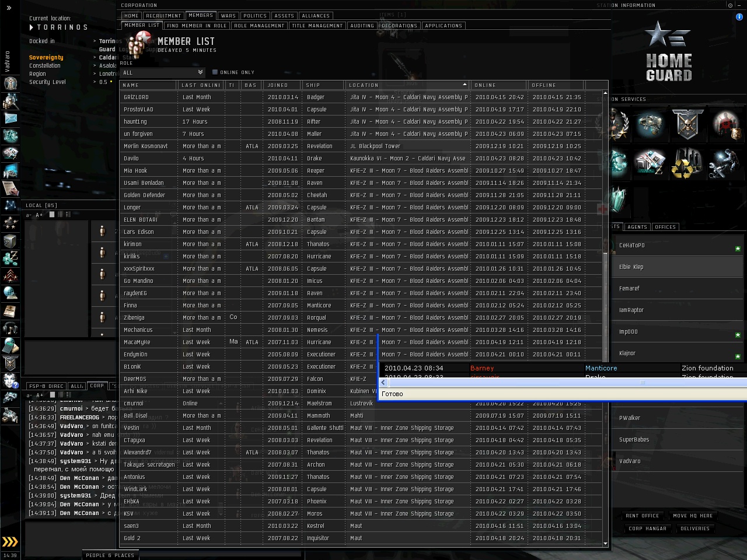
Task: Open the Assets cube sidebar icon
Action: [10, 240]
